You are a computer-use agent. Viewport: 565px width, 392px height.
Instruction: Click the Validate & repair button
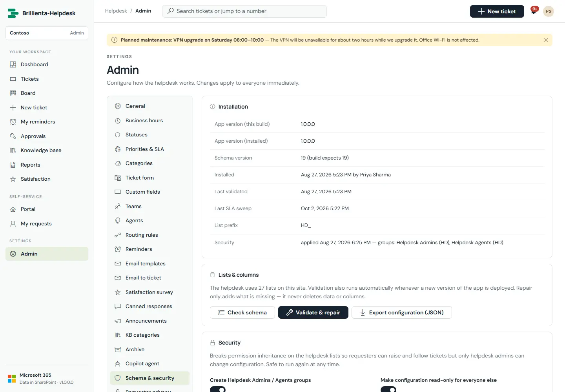(313, 312)
